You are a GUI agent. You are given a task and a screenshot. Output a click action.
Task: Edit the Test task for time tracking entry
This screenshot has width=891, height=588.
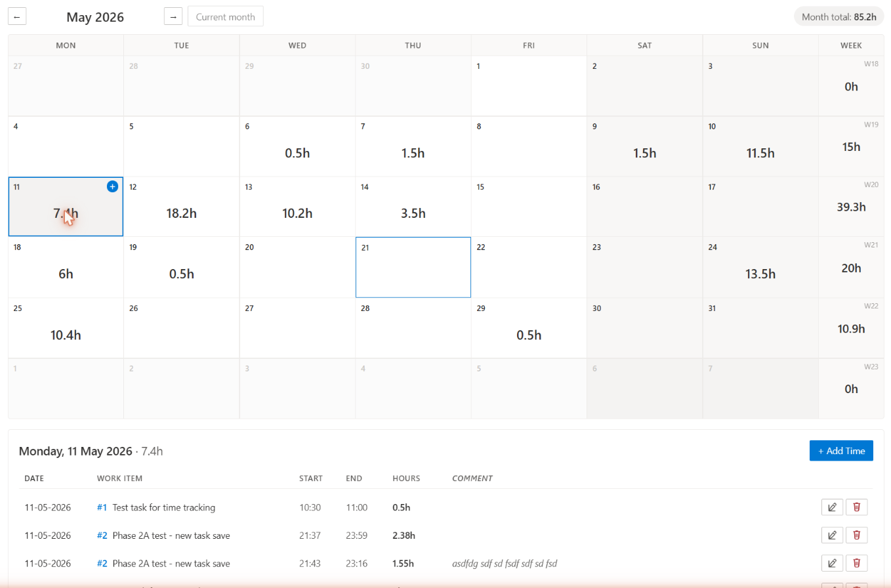(x=832, y=507)
